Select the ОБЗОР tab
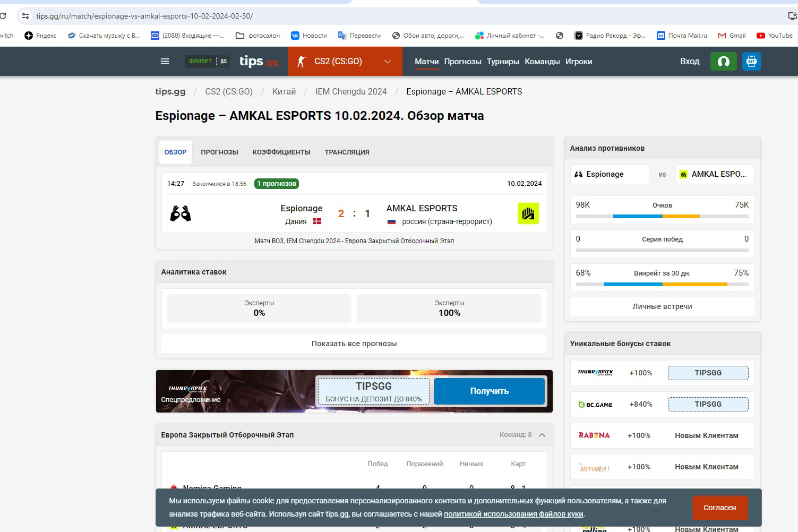The height and width of the screenshot is (532, 798). [x=175, y=152]
